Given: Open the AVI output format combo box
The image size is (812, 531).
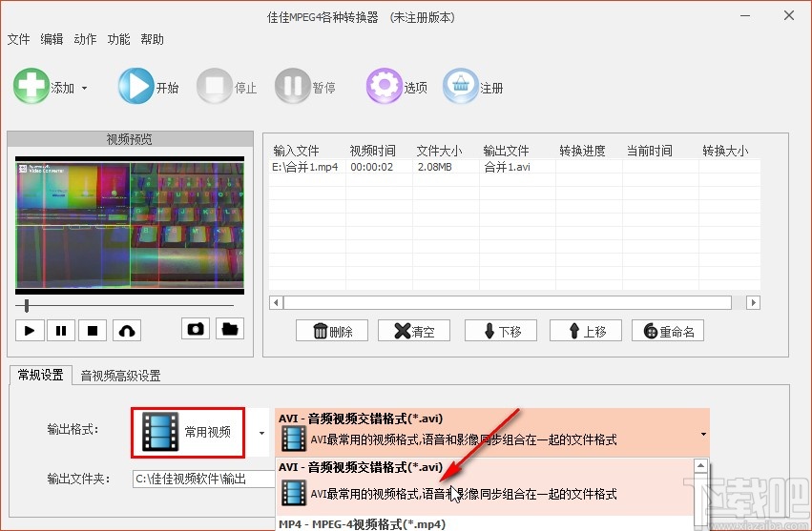Looking at the screenshot, I should click(x=492, y=432).
